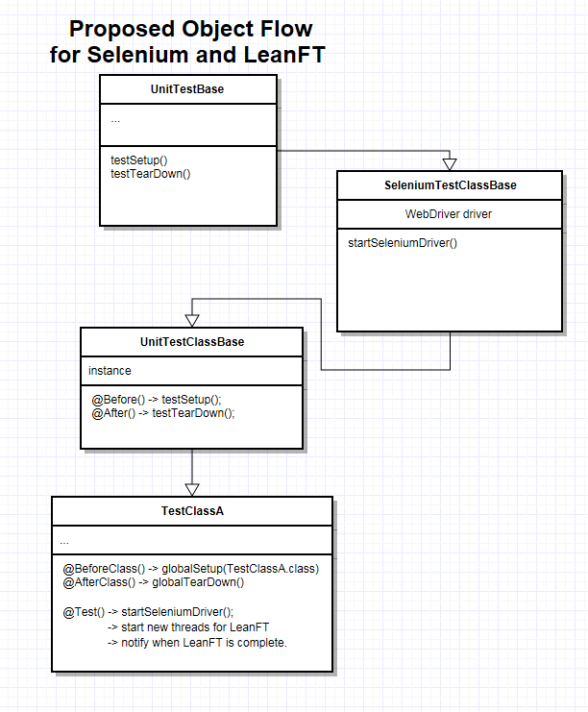Click 'start new threads for LeanFT' line
This screenshot has width=588, height=712.
[188, 627]
